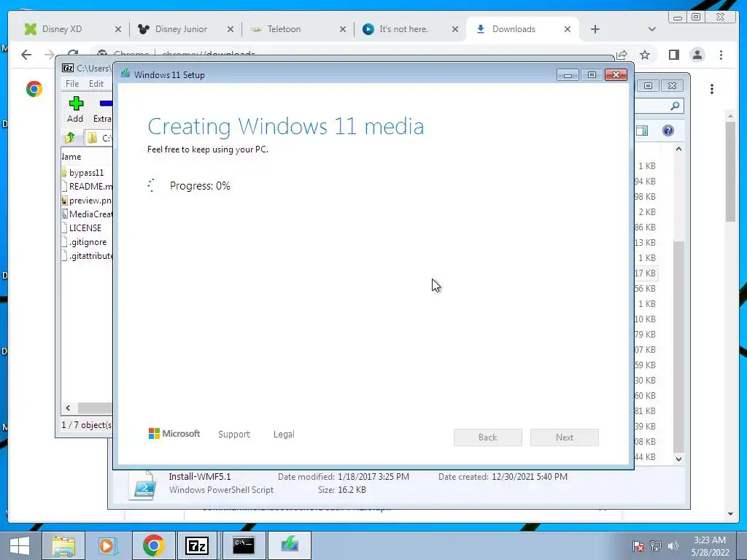
Task: Go back in Chrome browser
Action: (26, 55)
